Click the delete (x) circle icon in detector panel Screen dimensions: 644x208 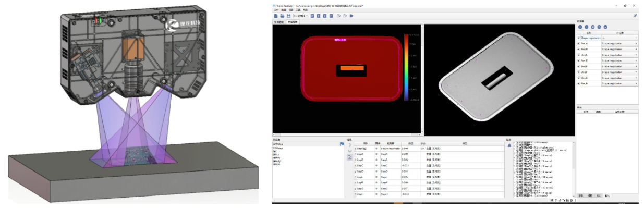pos(592,27)
